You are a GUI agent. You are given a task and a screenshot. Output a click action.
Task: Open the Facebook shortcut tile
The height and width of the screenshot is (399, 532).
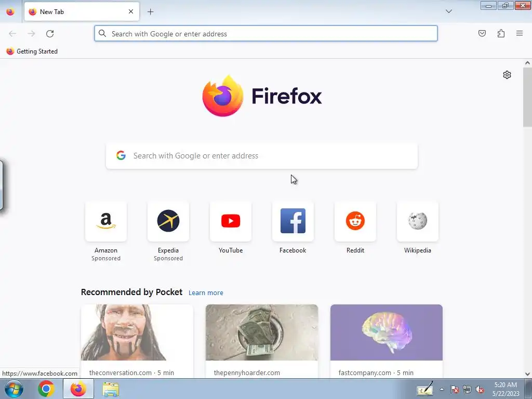coord(293,221)
